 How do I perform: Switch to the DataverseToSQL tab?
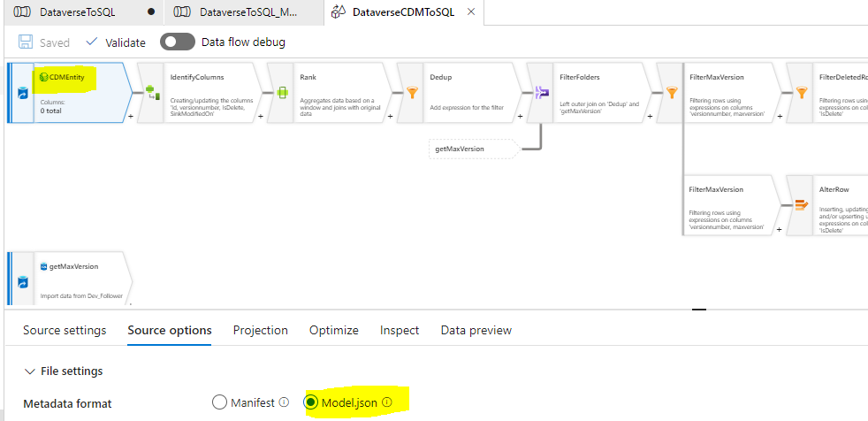tap(83, 12)
